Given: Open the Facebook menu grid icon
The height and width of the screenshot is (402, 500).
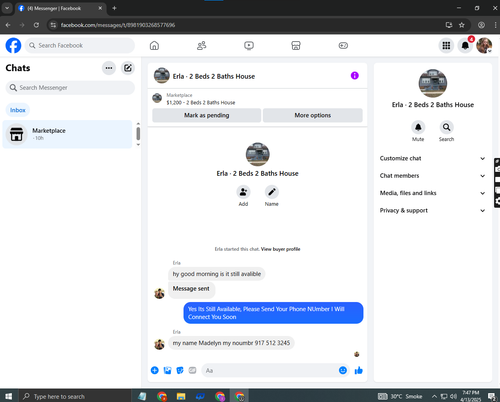Looking at the screenshot, I should click(x=446, y=45).
